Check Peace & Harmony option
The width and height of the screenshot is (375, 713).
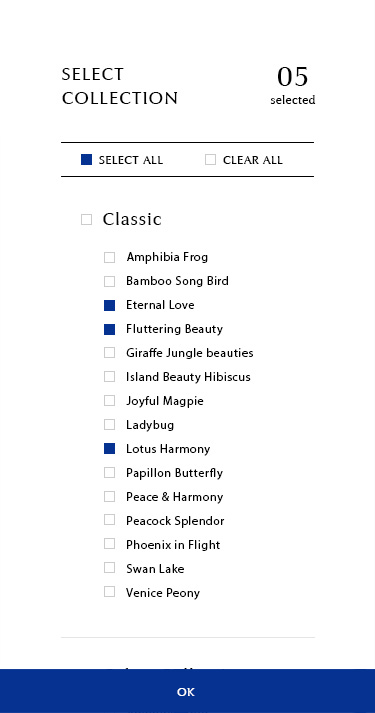110,497
